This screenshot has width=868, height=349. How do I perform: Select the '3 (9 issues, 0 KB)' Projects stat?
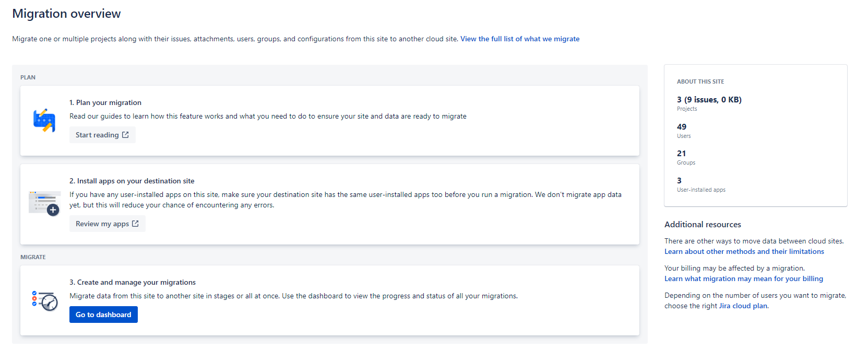point(709,100)
